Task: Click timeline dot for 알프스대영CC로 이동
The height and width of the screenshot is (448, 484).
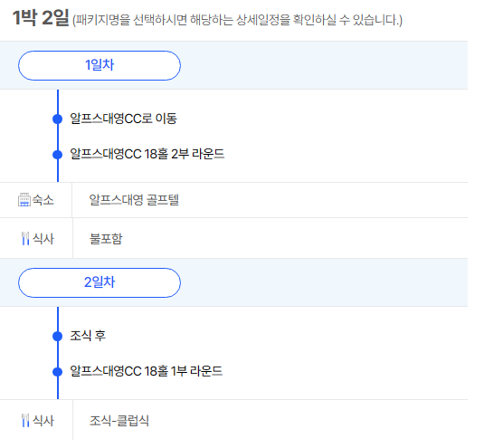Action: (57, 119)
